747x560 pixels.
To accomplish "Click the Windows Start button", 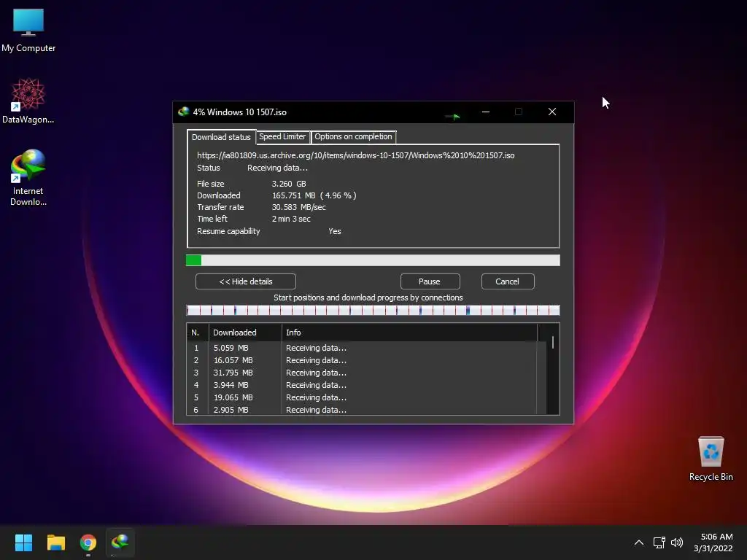I will pyautogui.click(x=23, y=542).
